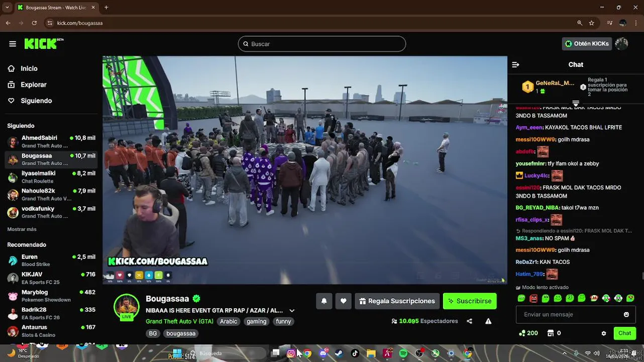Click the Suscribirse button
Screen dimensions: 644x362
[x=470, y=301]
